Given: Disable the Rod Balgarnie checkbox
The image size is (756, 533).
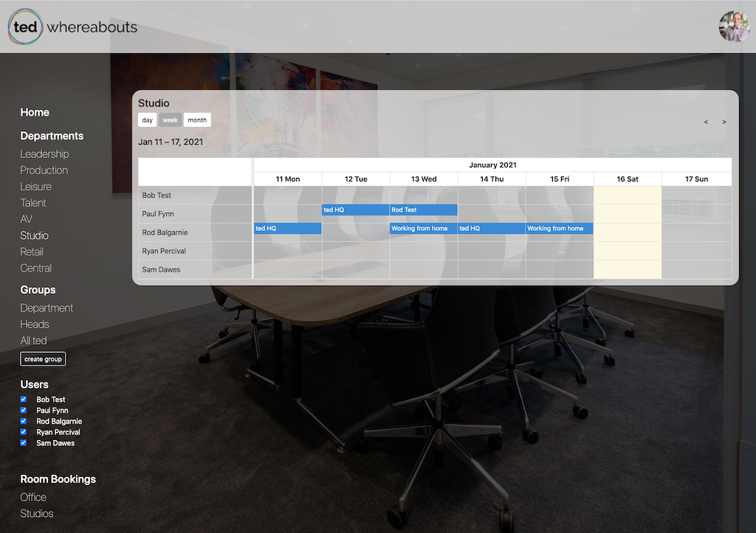Looking at the screenshot, I should pos(23,422).
